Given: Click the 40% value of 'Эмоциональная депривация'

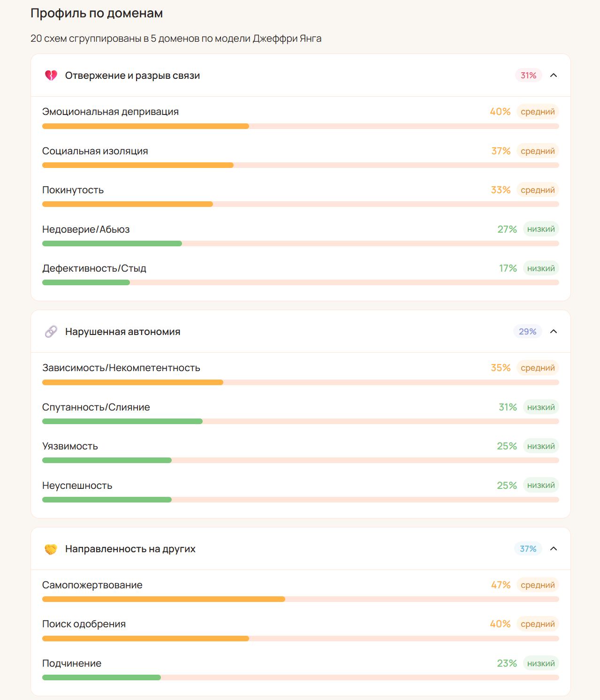Looking at the screenshot, I should (x=499, y=112).
